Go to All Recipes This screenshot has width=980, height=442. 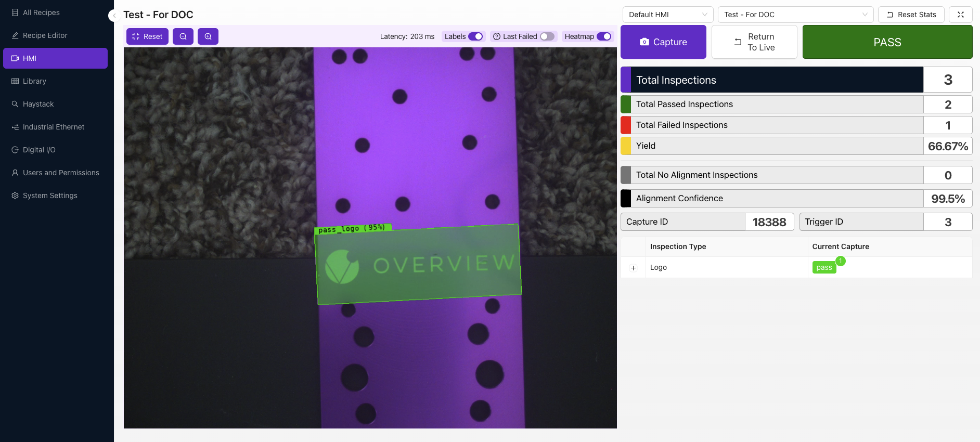[41, 12]
